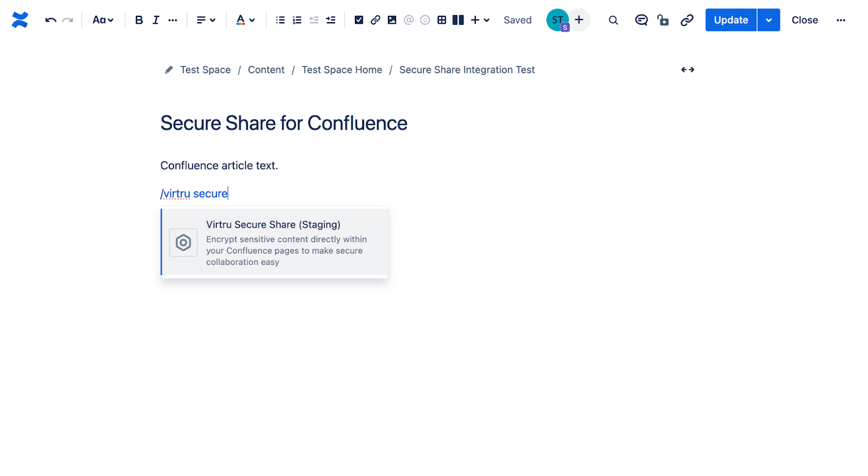
Task: Insert a table
Action: pyautogui.click(x=442, y=20)
